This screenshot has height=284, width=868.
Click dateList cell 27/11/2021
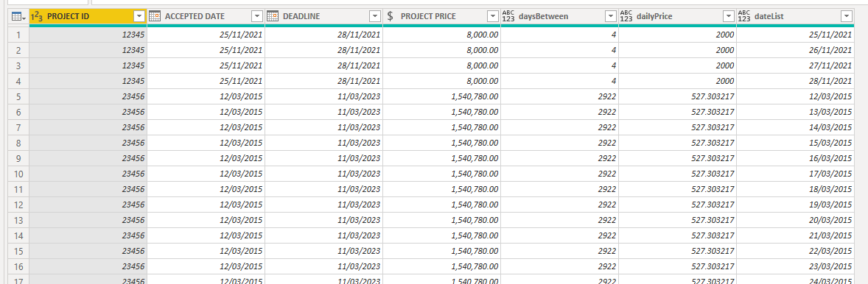796,65
